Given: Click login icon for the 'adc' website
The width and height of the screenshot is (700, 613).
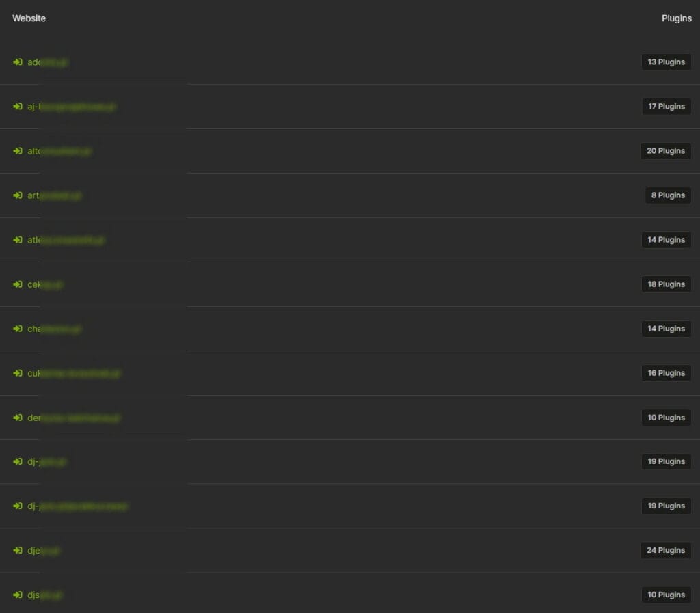Looking at the screenshot, I should coord(17,62).
